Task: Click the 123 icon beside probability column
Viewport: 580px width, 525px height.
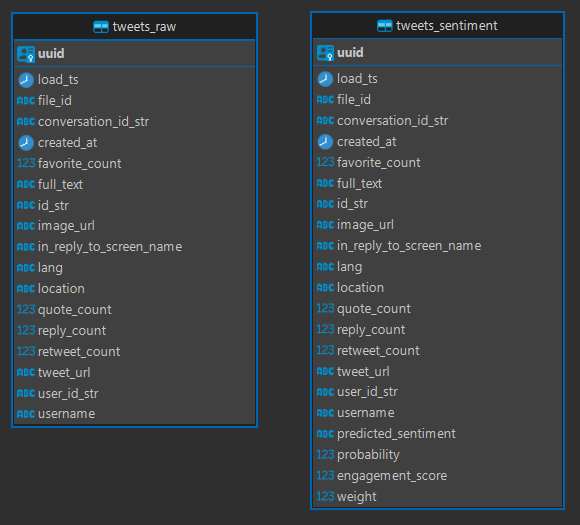Action: tap(325, 454)
